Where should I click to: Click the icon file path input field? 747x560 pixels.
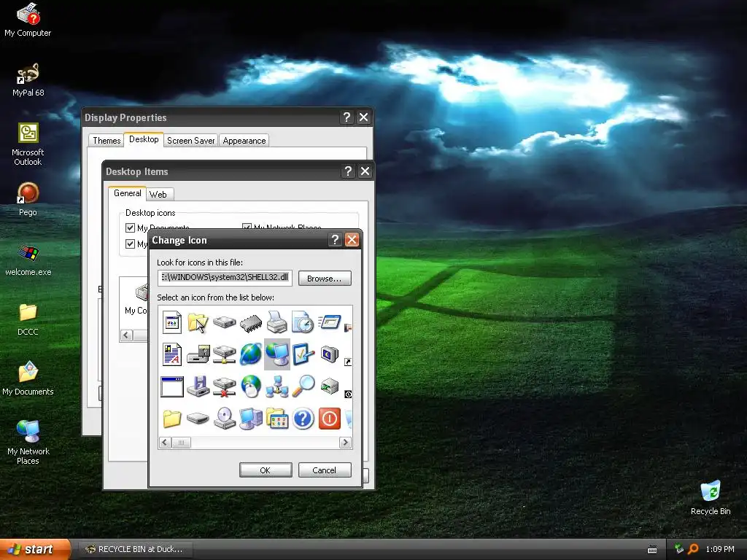225,278
